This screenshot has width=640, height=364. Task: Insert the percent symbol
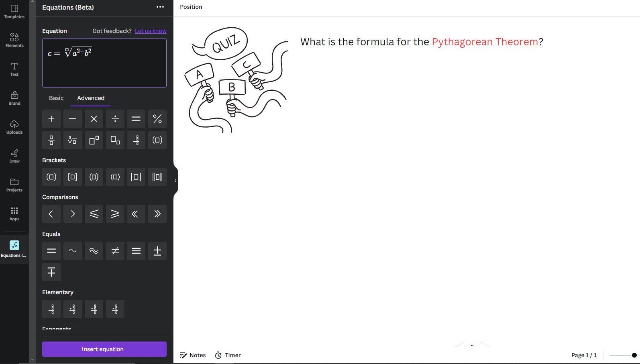pyautogui.click(x=157, y=119)
